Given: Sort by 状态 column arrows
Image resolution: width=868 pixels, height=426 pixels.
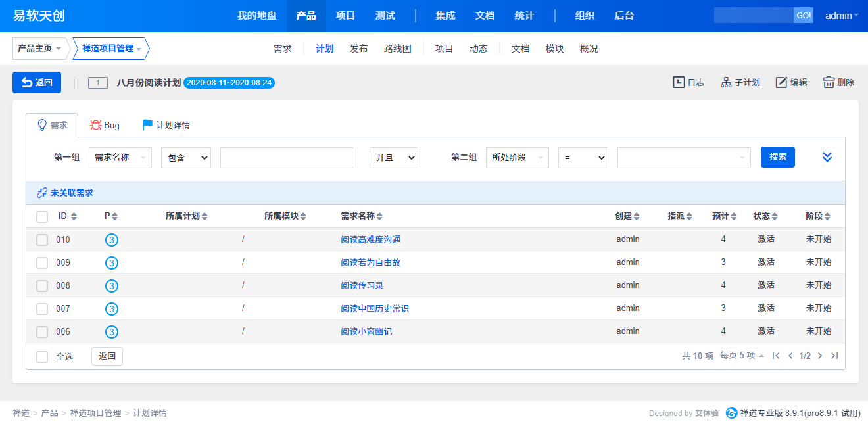Looking at the screenshot, I should click(775, 216).
